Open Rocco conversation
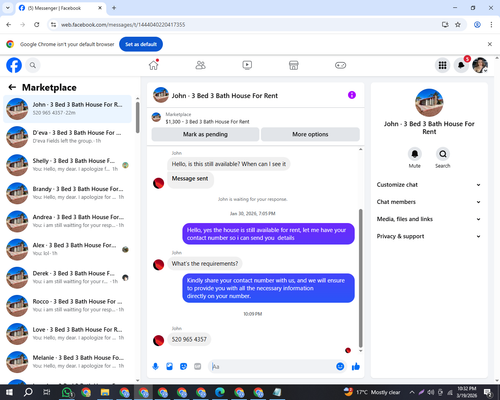The width and height of the screenshot is (500, 400). 67,306
